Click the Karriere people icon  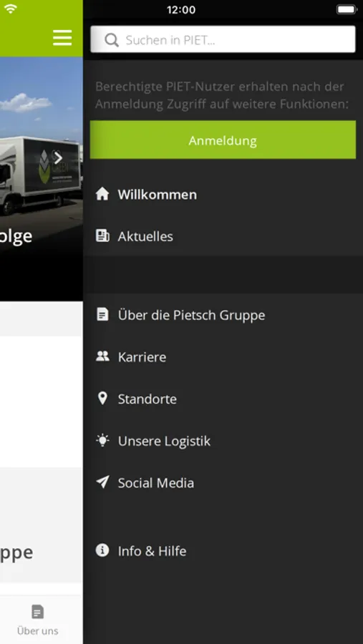[x=102, y=356]
